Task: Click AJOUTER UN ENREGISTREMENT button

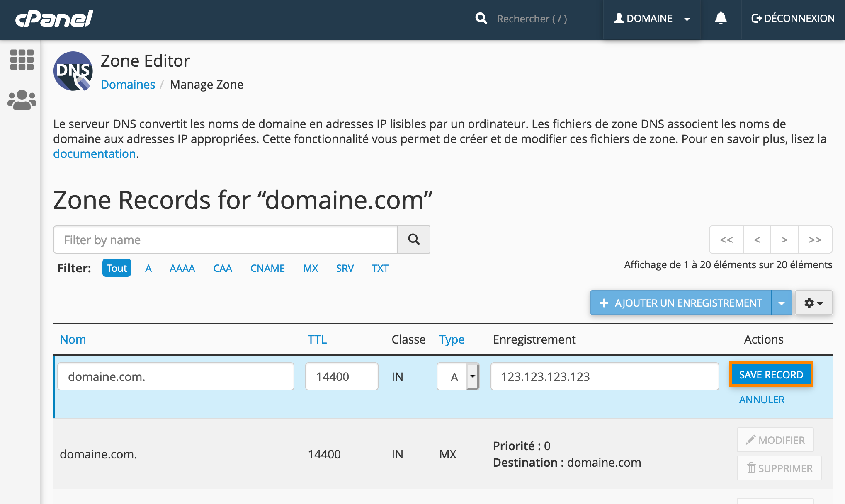Action: (681, 303)
